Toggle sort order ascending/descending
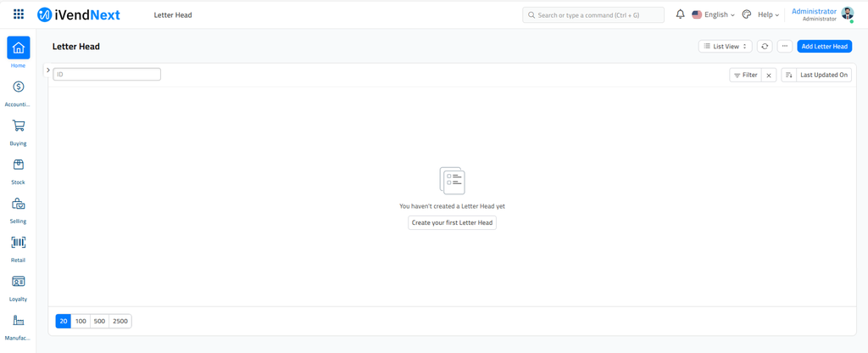 pos(788,75)
